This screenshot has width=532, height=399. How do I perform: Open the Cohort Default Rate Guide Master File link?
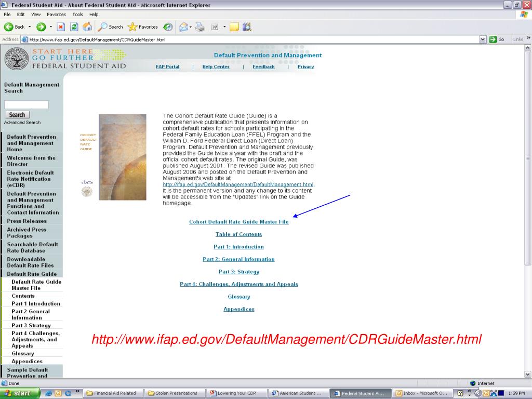tap(239, 222)
